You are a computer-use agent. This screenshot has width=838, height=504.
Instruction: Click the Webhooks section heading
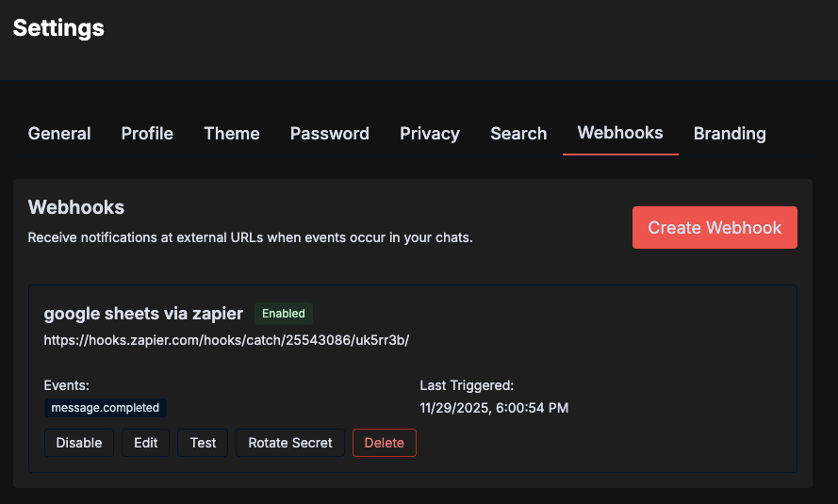(76, 207)
